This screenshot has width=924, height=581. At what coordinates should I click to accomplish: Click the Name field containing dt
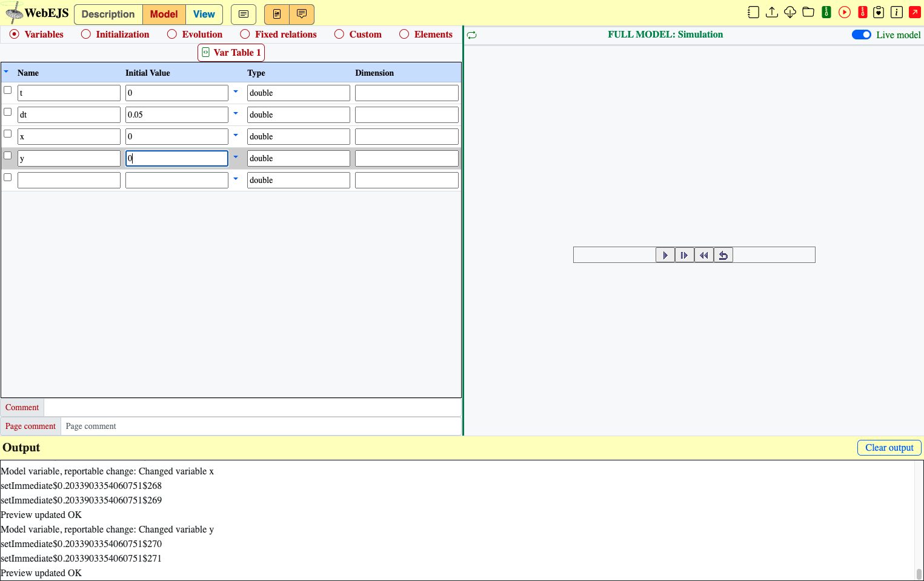[69, 115]
